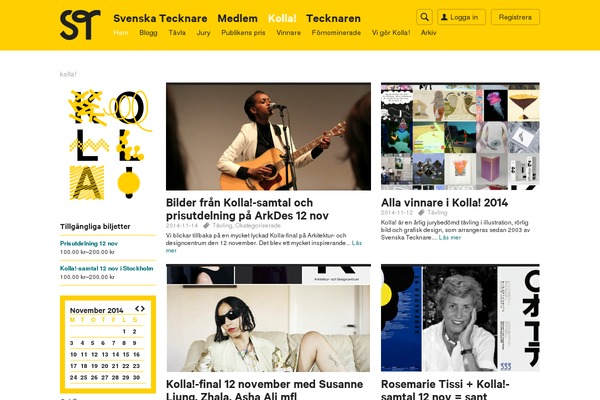Screen dimensions: 600x400
Task: Open the Tecknaren menu item
Action: (333, 18)
